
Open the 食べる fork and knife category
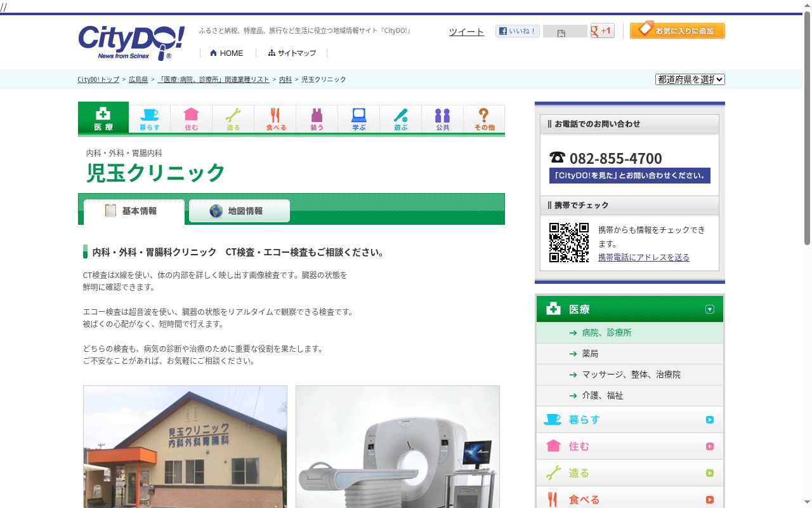coord(275,119)
